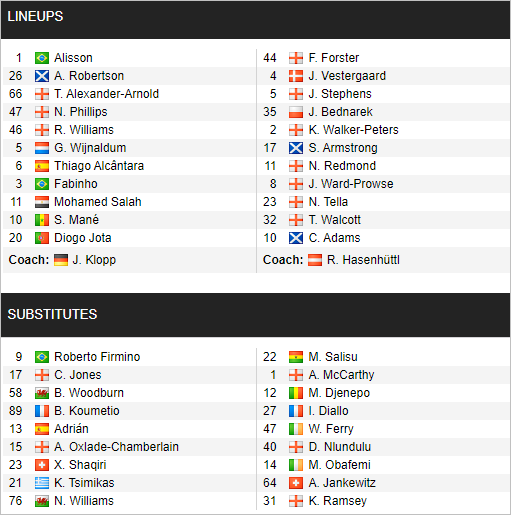This screenshot has width=511, height=515.
Task: Open coach R. Hasenhüttl profile link
Action: (363, 260)
